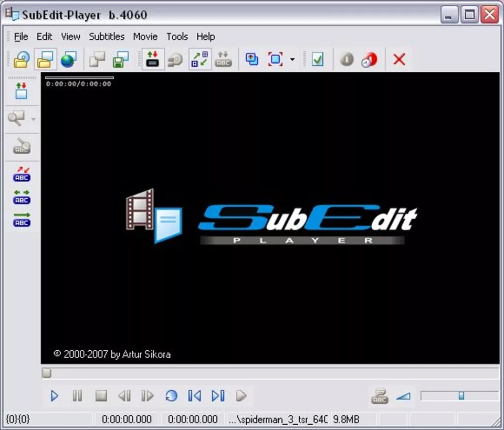
Task: Click the first 0:00:00.000 status time
Action: click(127, 420)
